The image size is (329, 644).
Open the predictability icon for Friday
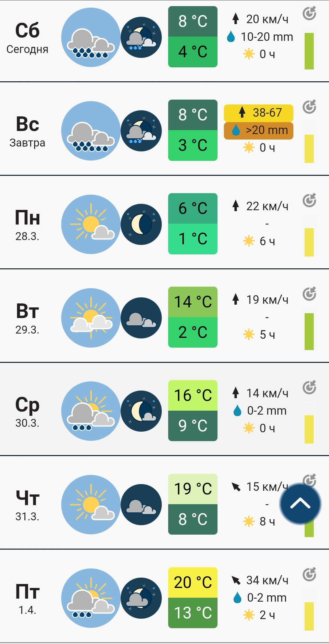click(x=309, y=575)
